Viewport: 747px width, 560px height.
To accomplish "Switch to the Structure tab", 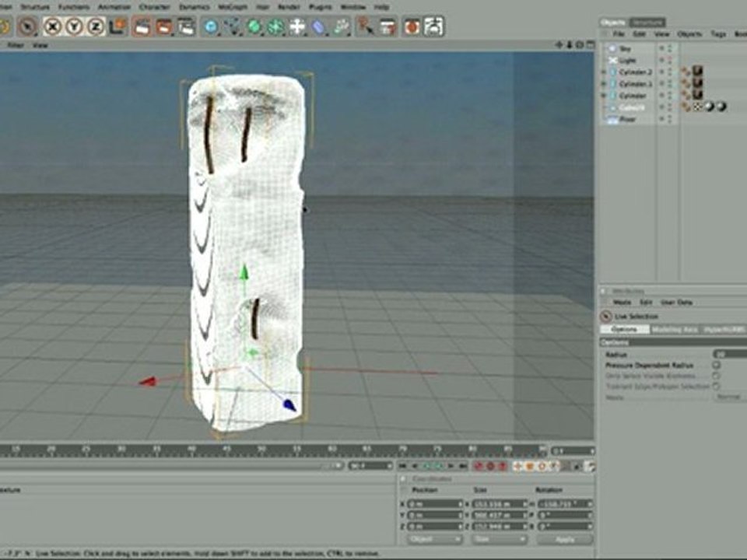I will 647,23.
